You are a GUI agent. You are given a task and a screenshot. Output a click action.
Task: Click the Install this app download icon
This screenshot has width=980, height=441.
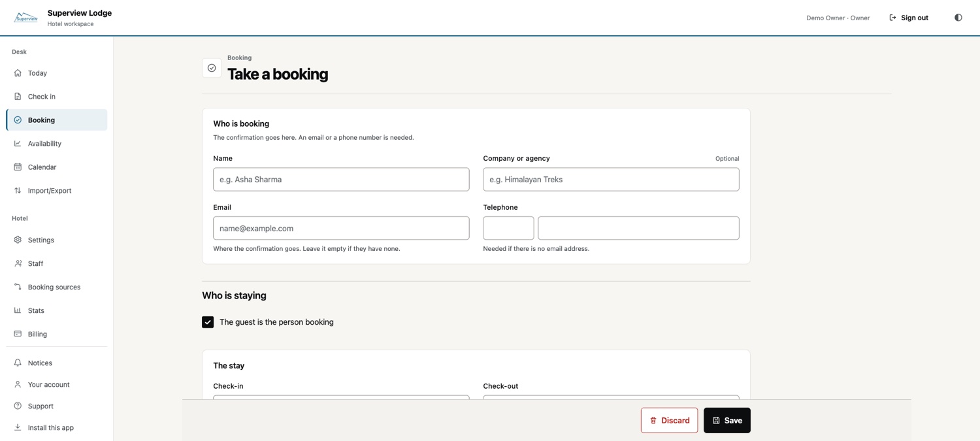point(18,427)
